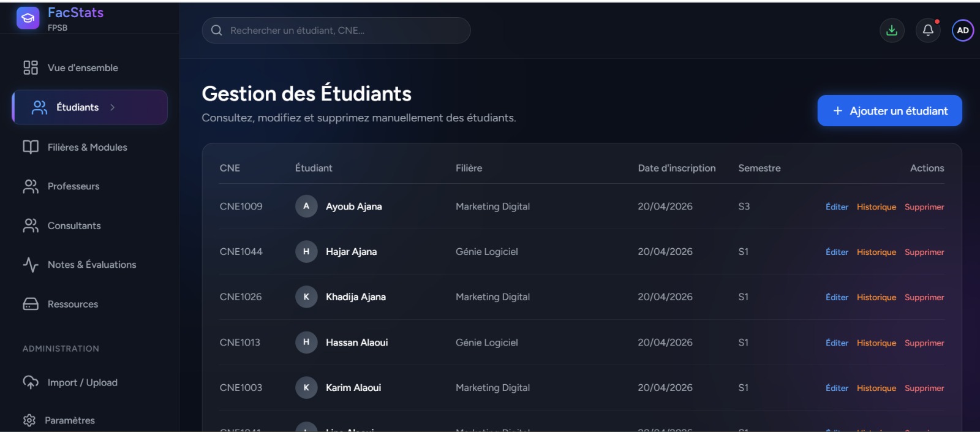The image size is (980, 432).
Task: Click Ajouter un étudiant button
Action: [x=889, y=111]
